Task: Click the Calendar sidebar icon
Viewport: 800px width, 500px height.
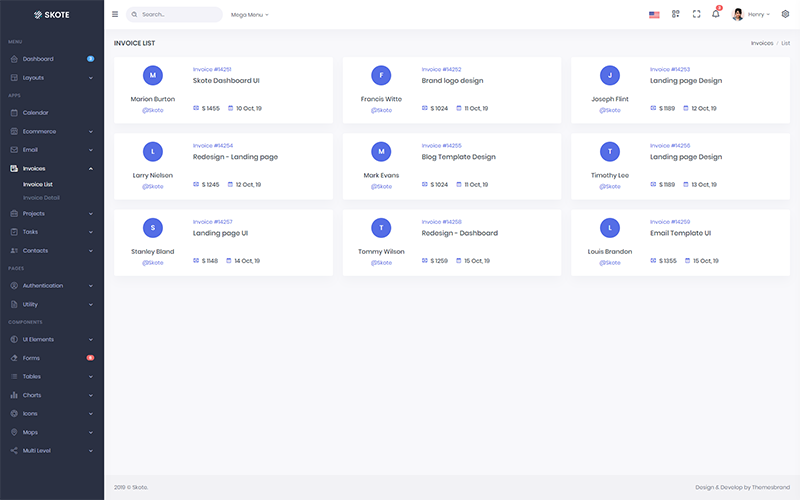Action: pos(14,112)
